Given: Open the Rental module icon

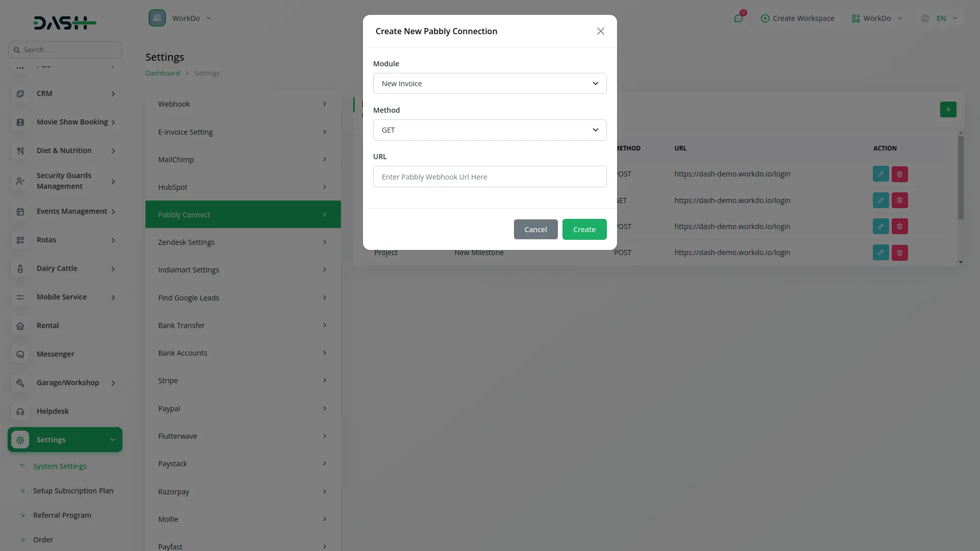Looking at the screenshot, I should coord(20,325).
